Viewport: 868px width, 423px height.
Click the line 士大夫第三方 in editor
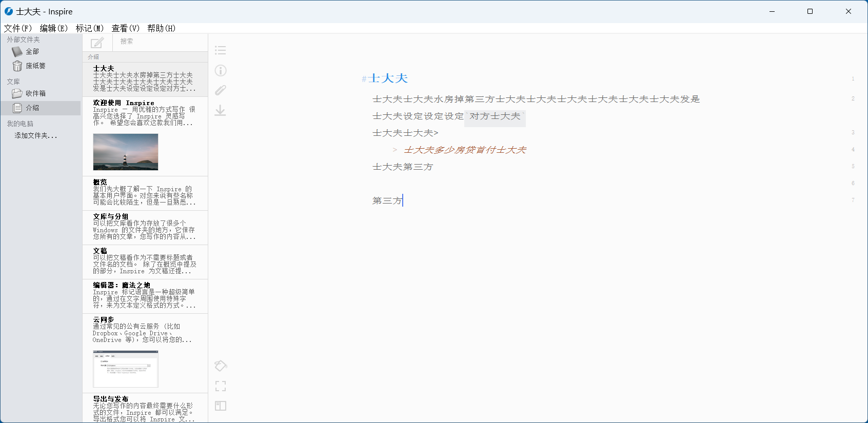tap(403, 167)
